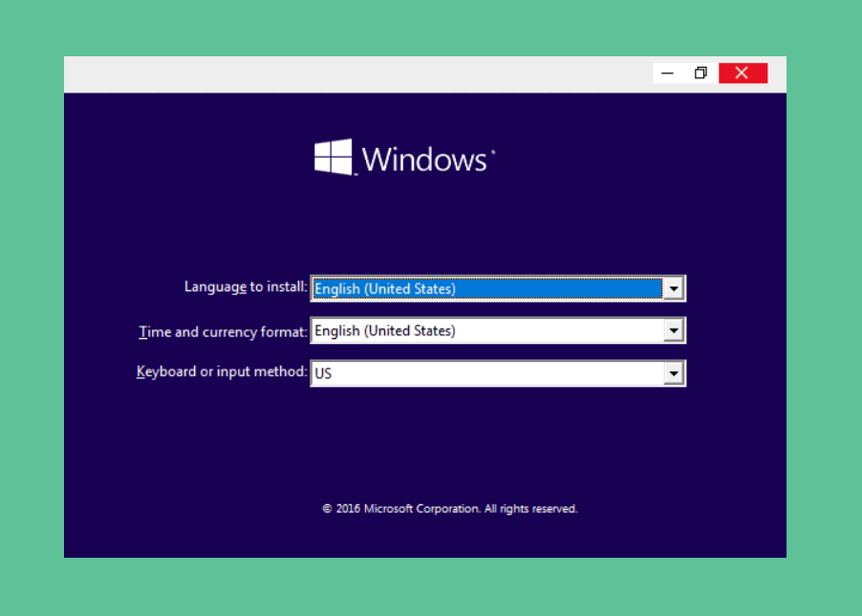Click the 2016 Microsoft Corporation copyright text

[x=450, y=509]
